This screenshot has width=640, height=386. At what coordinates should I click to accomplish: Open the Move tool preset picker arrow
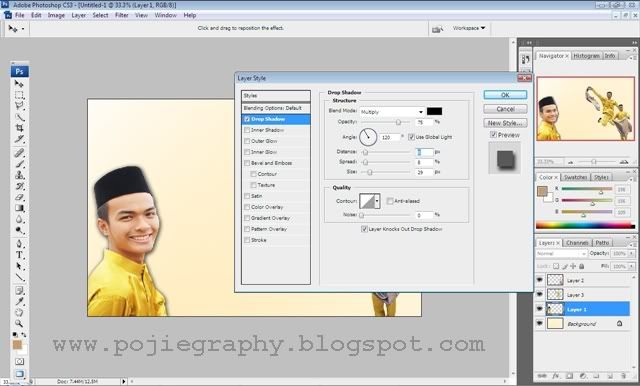coord(23,29)
